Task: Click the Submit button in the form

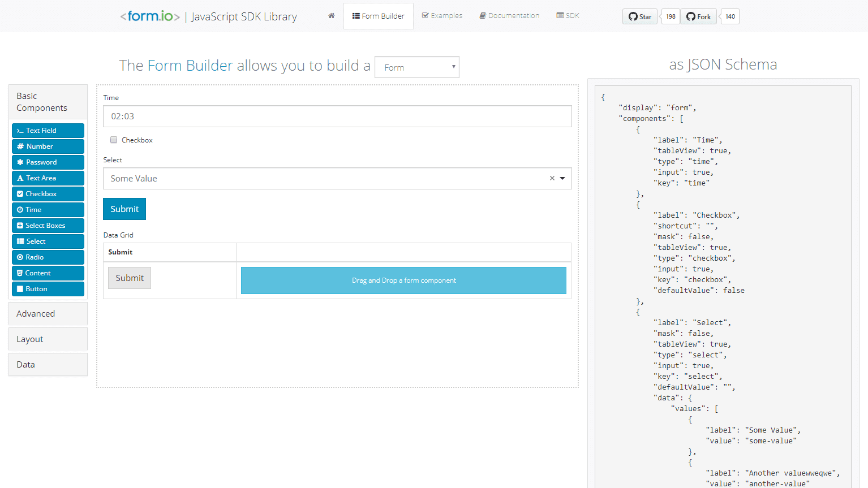Action: [124, 209]
